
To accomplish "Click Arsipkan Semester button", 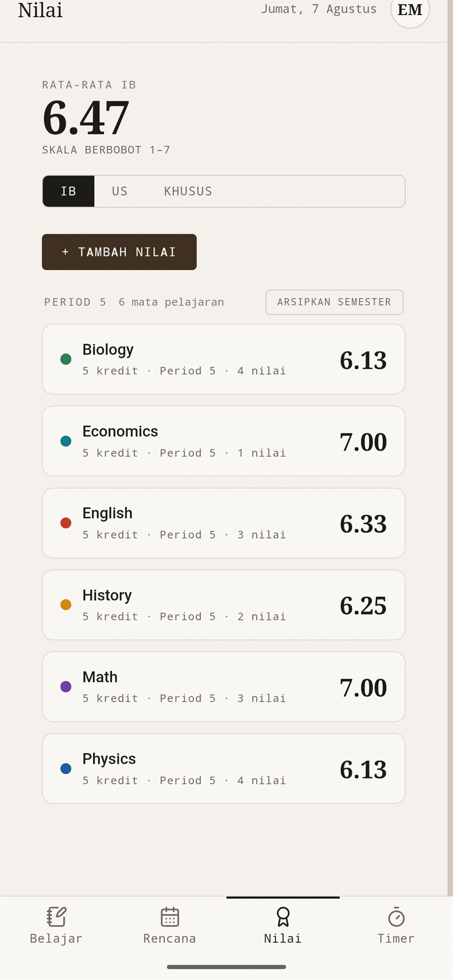I will tap(335, 302).
